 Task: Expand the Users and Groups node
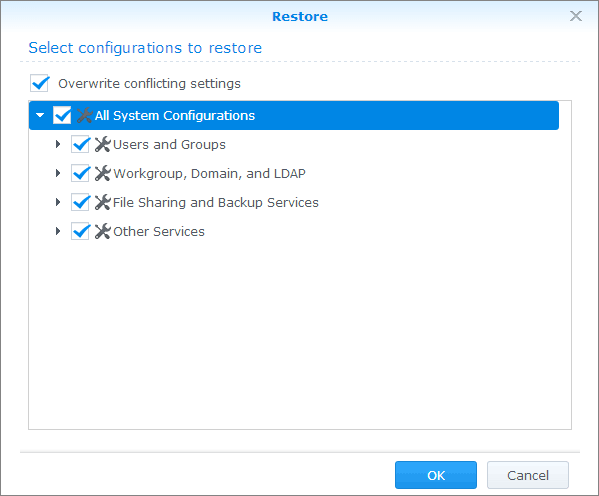click(x=58, y=144)
